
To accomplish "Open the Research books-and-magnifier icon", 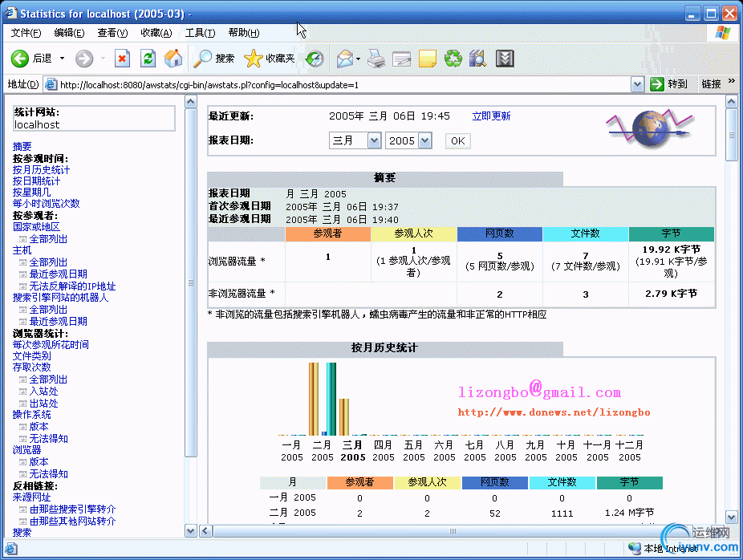I will (x=477, y=59).
